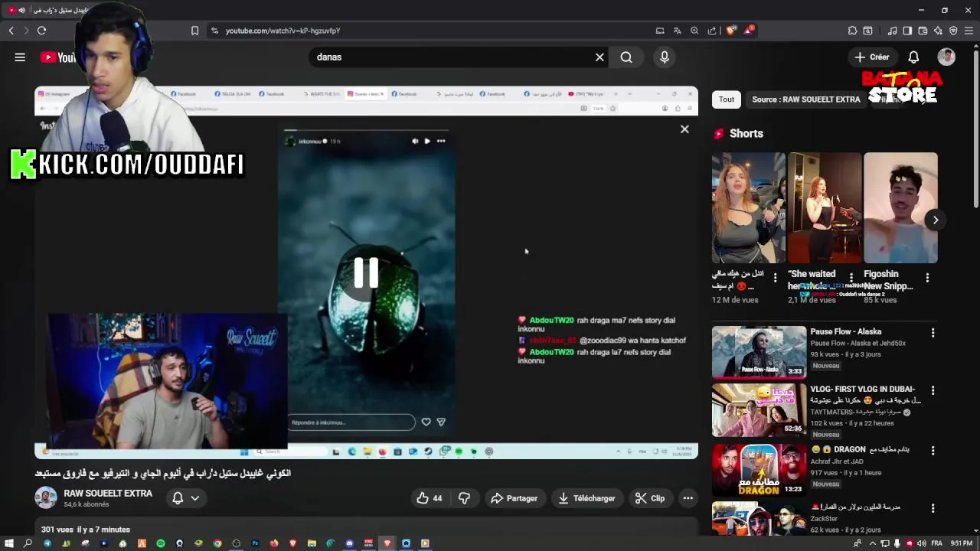This screenshot has height=551, width=980.
Task: Open more actions three-dot button under video
Action: (x=688, y=498)
